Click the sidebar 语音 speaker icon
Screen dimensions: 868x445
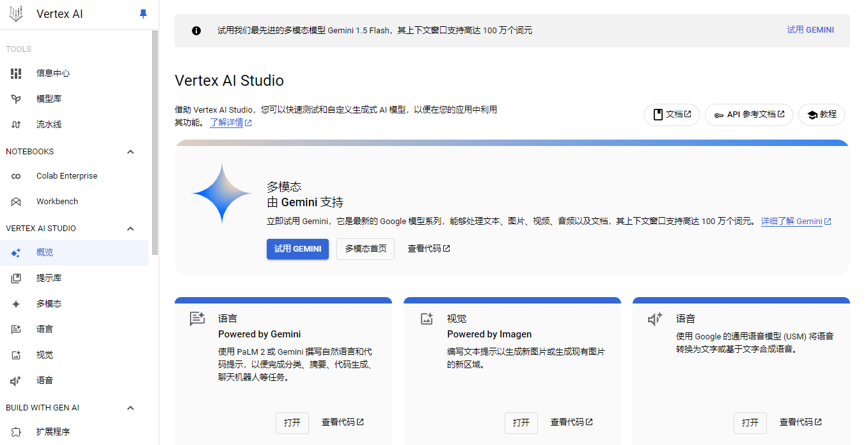point(16,381)
